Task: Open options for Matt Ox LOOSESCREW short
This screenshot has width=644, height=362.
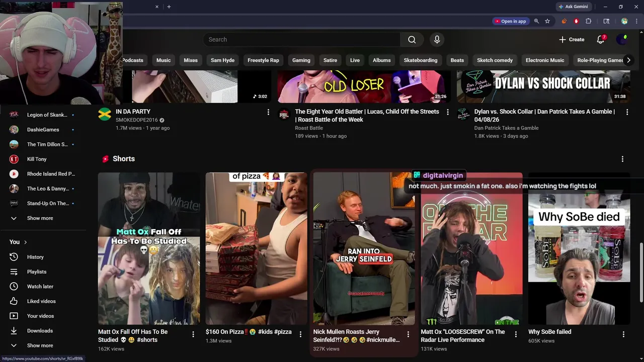Action: [x=516, y=334]
